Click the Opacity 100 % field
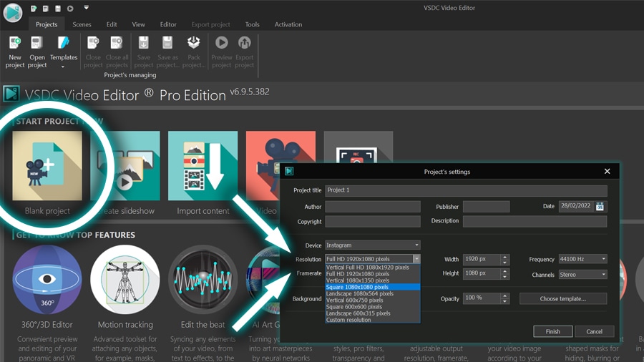The height and width of the screenshot is (362, 644). coord(482,298)
